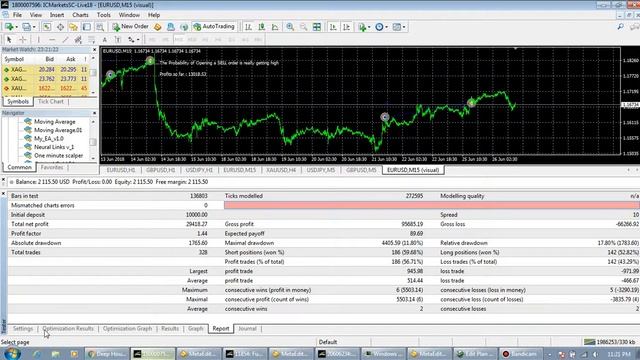Switch to the Favorites tab in Navigator
The width and height of the screenshot is (640, 360).
pyautogui.click(x=52, y=167)
